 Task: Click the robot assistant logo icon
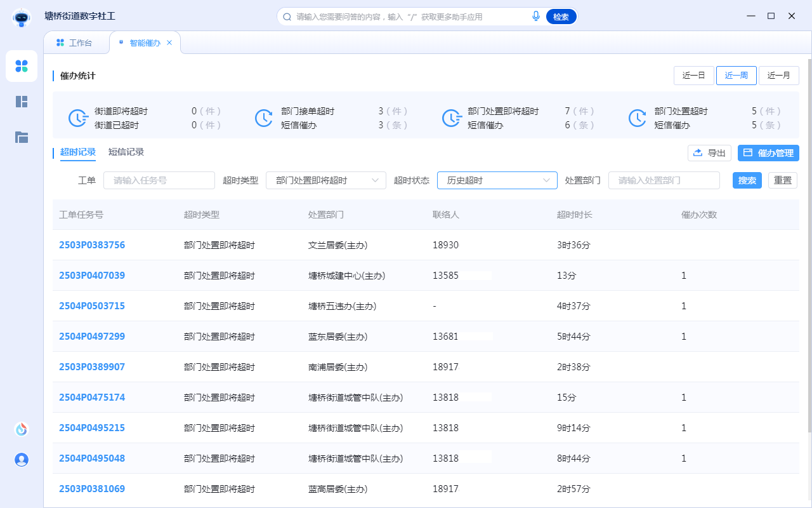(22, 17)
